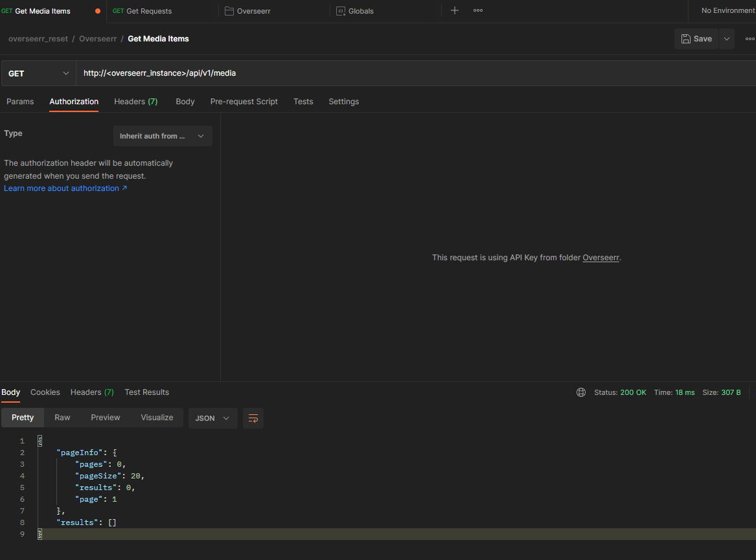Image resolution: width=756 pixels, height=560 pixels.
Task: Click the request URL input field
Action: click(x=416, y=73)
